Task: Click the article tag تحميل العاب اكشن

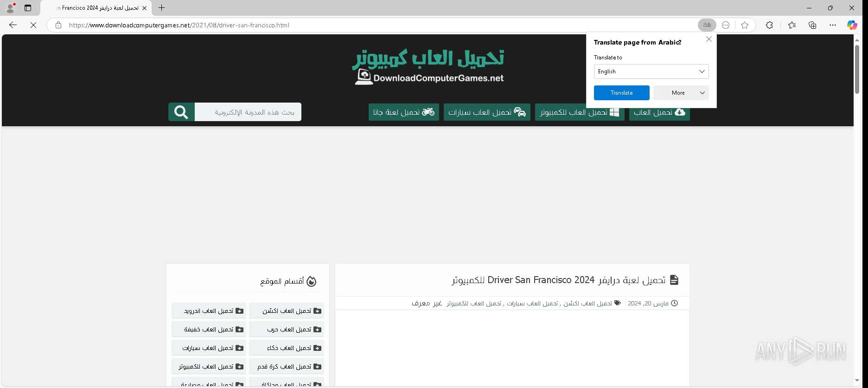Action: [587, 303]
